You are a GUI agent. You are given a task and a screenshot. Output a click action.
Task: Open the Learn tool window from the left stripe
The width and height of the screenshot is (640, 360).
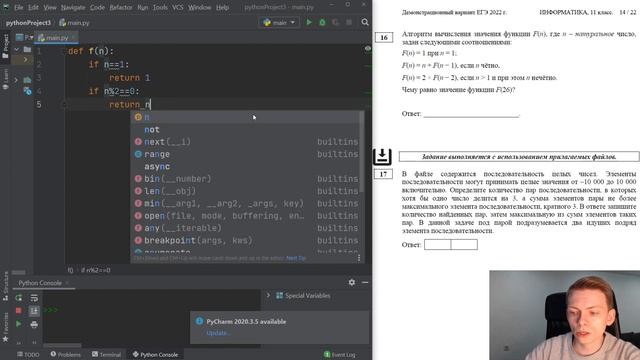[x=5, y=79]
